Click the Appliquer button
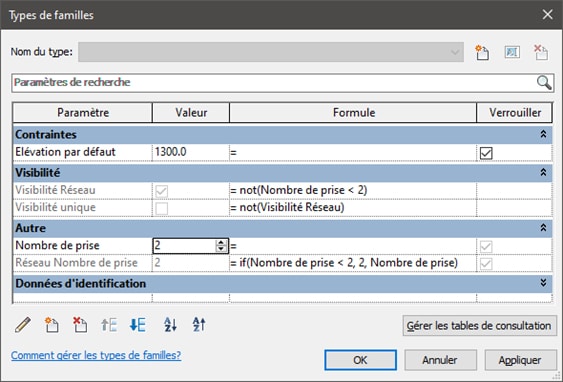Screen dimensions: 563x382 click(x=520, y=360)
